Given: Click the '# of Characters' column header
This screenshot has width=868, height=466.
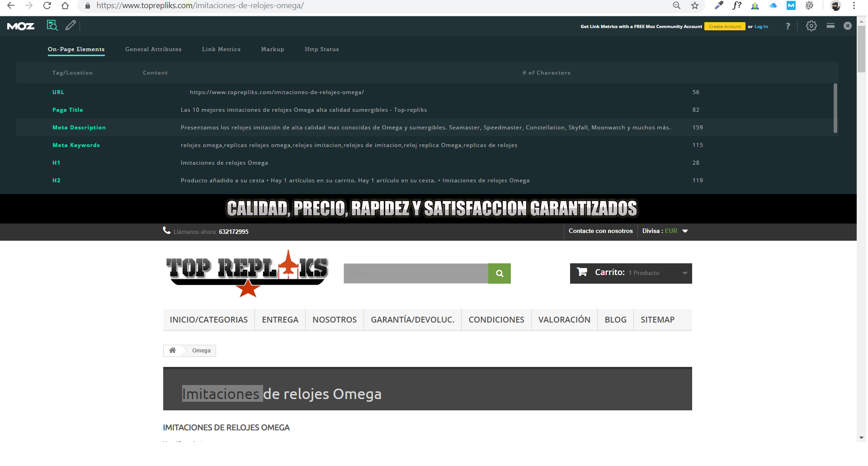Looking at the screenshot, I should click(547, 73).
